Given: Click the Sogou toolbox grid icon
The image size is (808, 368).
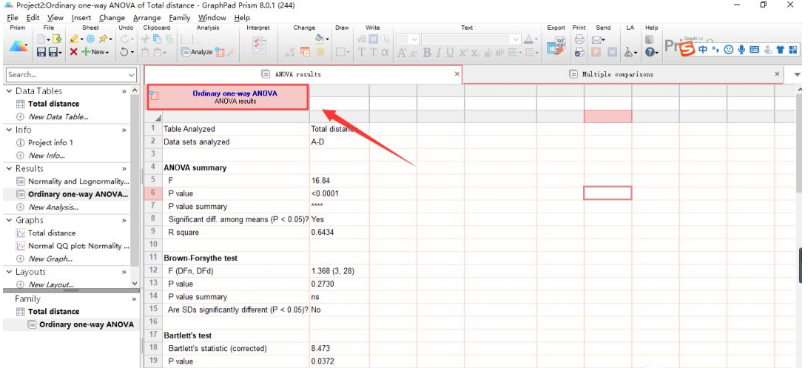Looking at the screenshot, I should coord(793,49).
